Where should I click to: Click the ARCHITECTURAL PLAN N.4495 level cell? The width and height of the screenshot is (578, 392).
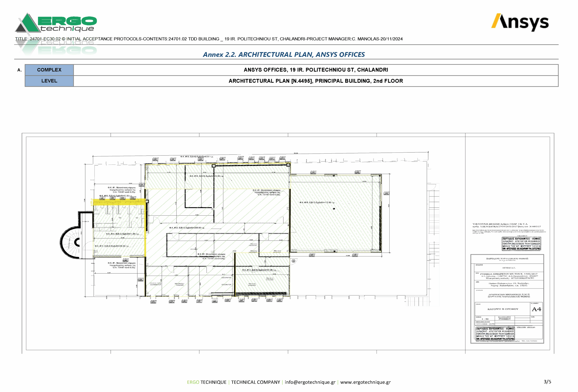316,81
